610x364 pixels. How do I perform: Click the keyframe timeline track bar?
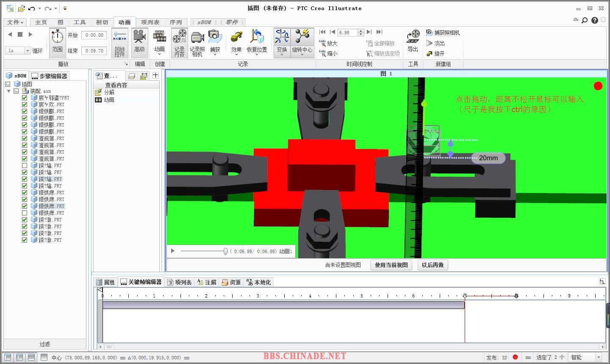[283, 305]
